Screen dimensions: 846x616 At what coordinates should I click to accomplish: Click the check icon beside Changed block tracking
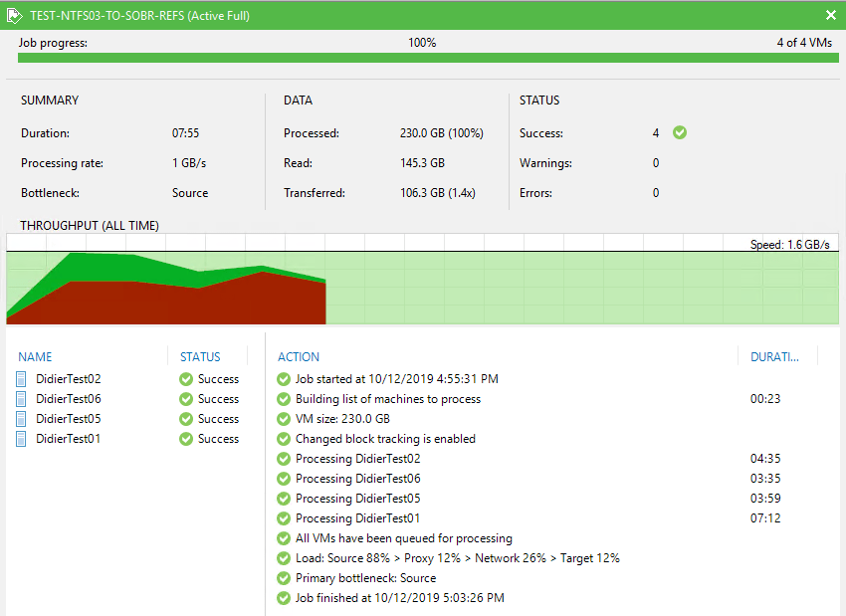pyautogui.click(x=284, y=439)
